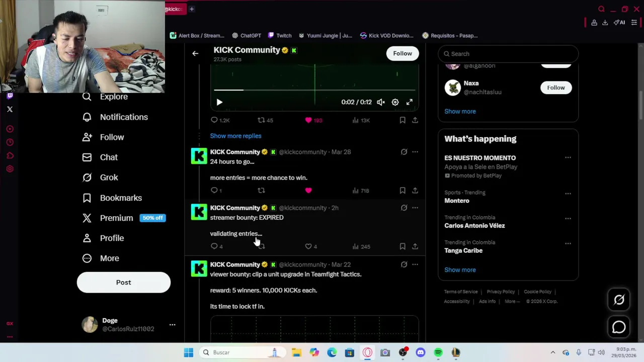Image resolution: width=644 pixels, height=362 pixels.
Task: Open Grok icon on the 'viewer bounty' post
Action: coord(404,264)
